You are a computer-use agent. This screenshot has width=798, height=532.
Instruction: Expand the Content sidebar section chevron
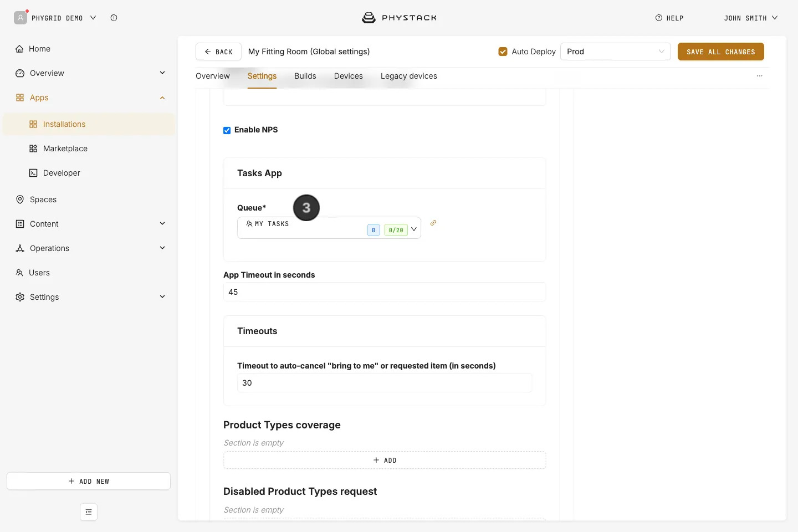point(162,224)
